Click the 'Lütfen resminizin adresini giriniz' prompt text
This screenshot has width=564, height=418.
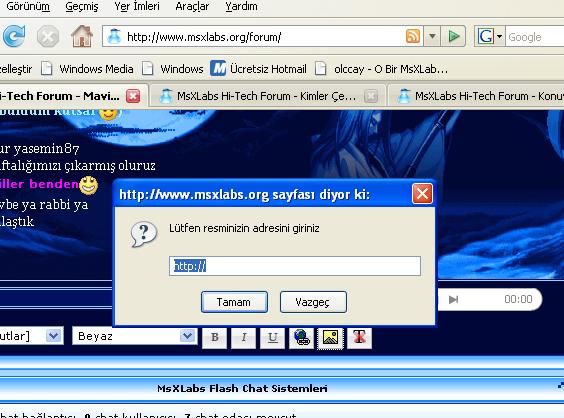pos(244,228)
